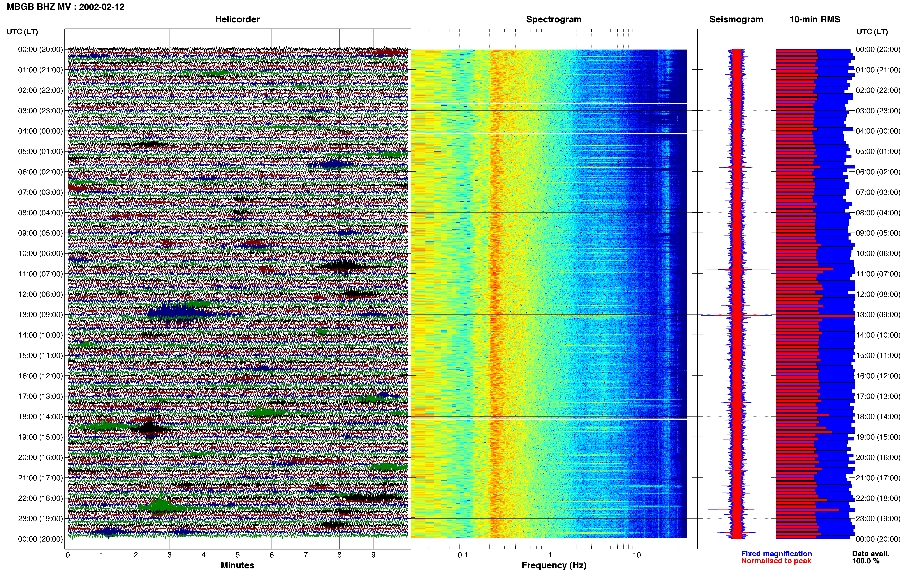The height and width of the screenshot is (578, 924).
Task: Click the minute 9 tick label on helicorder
Action: click(x=374, y=555)
